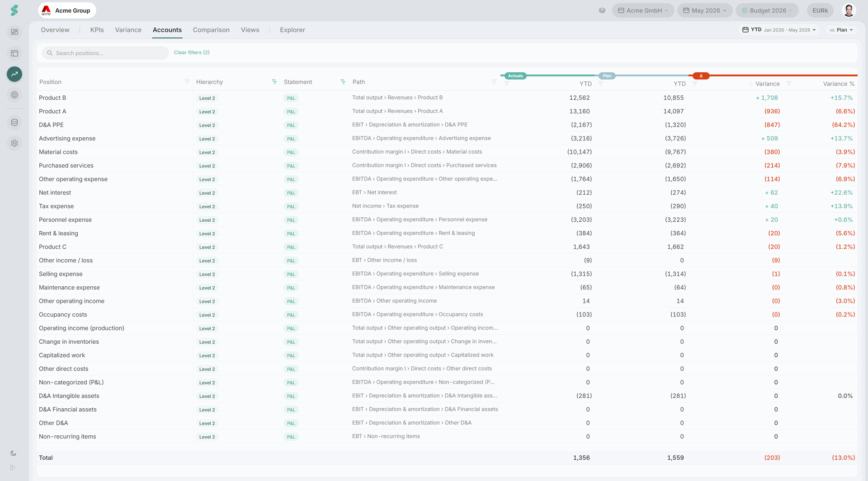Open the May 2026 period dropdown
The image size is (868, 481).
(x=705, y=10)
